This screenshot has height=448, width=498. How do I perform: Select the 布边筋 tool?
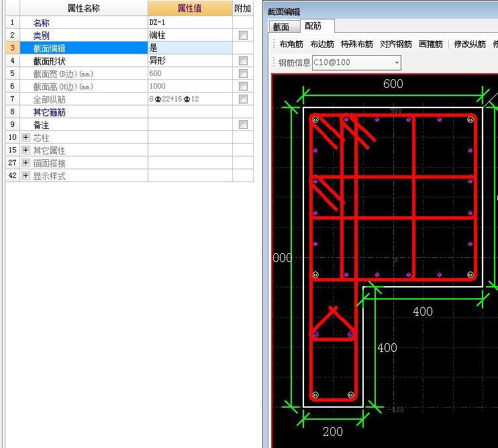click(x=322, y=44)
